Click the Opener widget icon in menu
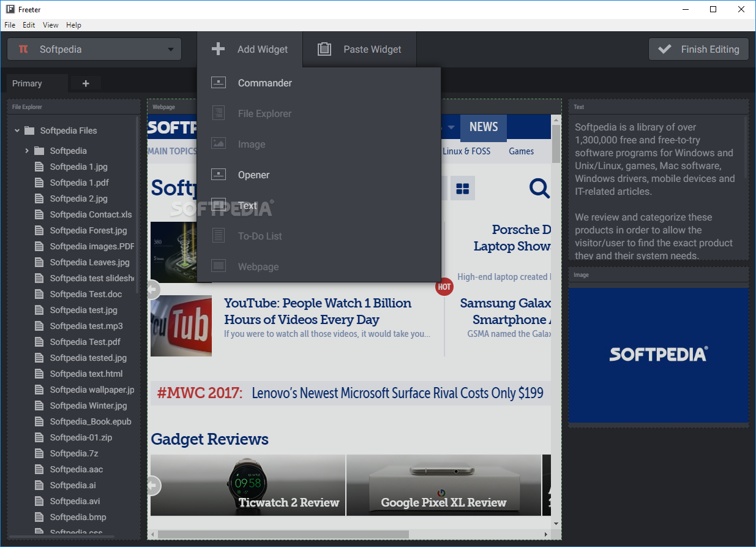This screenshot has width=756, height=547. 219,175
